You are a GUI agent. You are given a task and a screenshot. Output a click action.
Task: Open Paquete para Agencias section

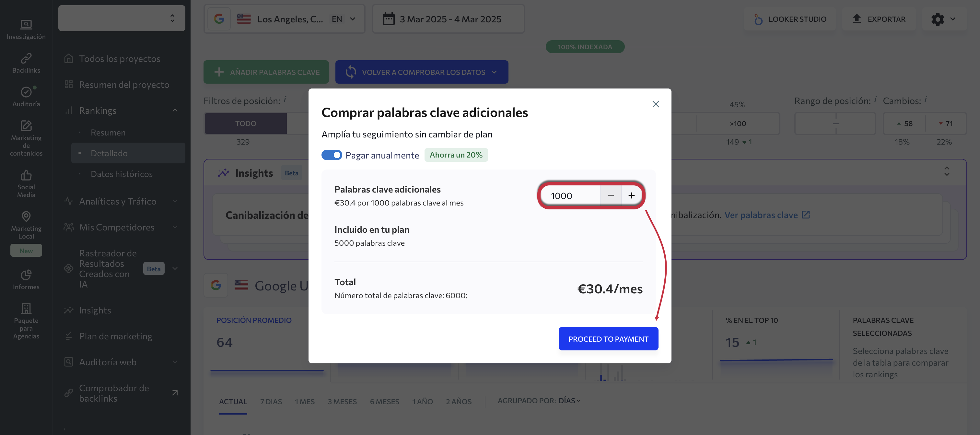[x=26, y=321]
